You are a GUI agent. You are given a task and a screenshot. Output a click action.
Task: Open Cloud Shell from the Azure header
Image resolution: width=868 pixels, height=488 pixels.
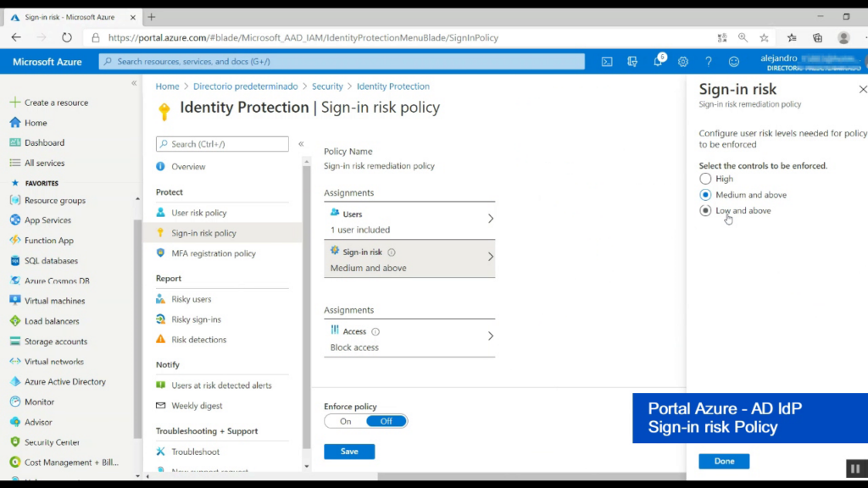point(607,62)
